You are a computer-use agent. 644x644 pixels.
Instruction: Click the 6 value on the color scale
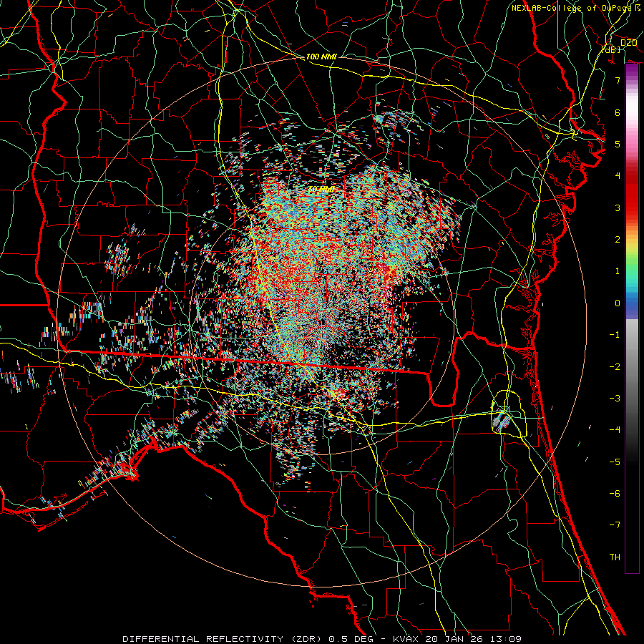[x=618, y=112]
